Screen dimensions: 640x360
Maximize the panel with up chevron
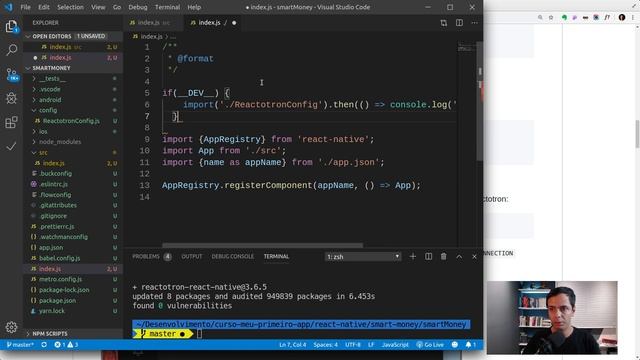pos(459,257)
